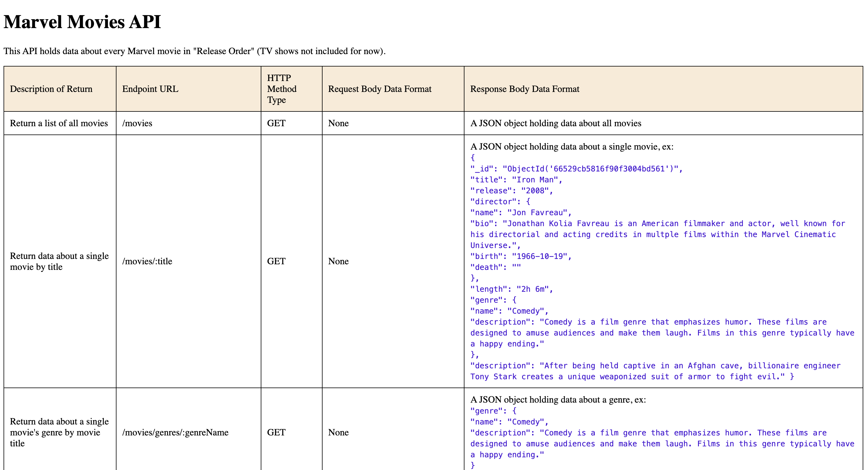Viewport: 868px width, 470px height.
Task: Click 'Return a list of all movies' cell
Action: pos(59,123)
